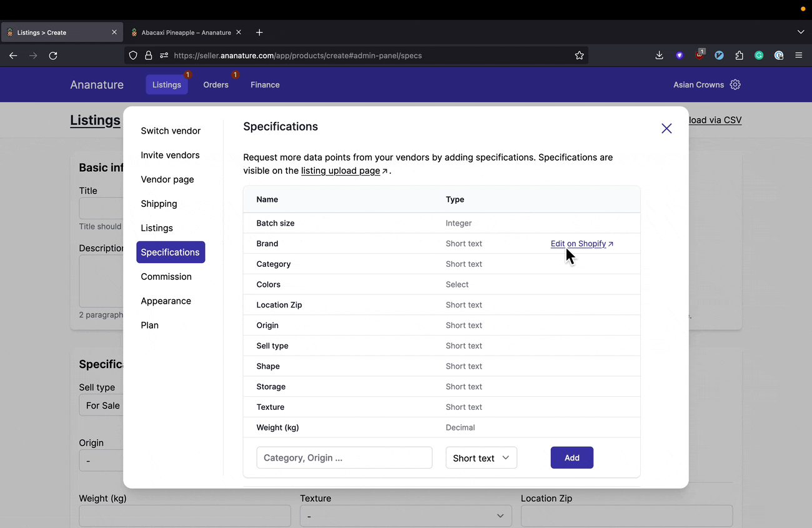The image size is (812, 528).
Task: Open the Orders navigation item
Action: coord(215,85)
